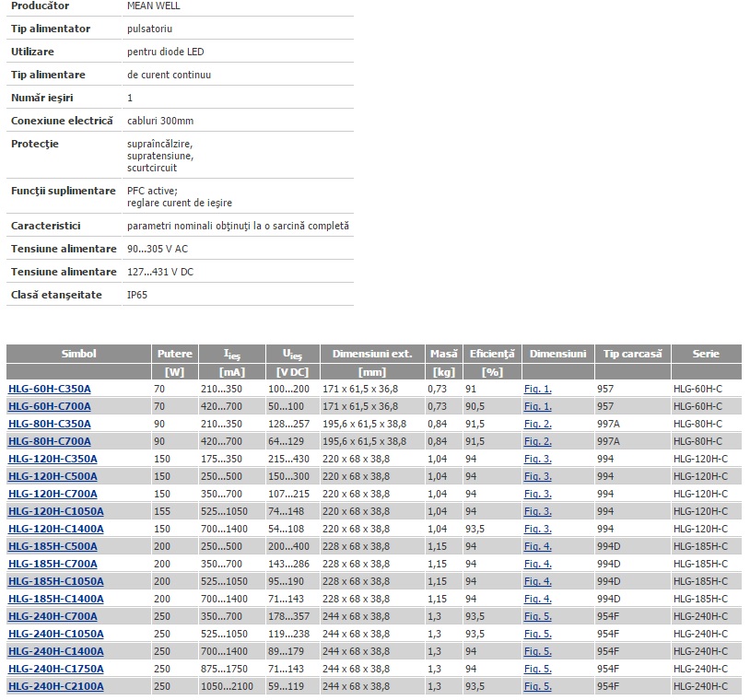Open the HLG-185H-C500A product link

pos(53,546)
